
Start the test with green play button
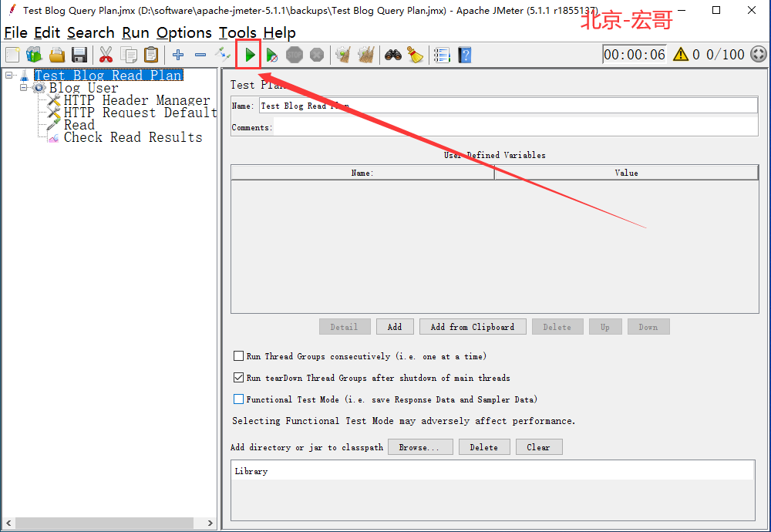click(250, 55)
